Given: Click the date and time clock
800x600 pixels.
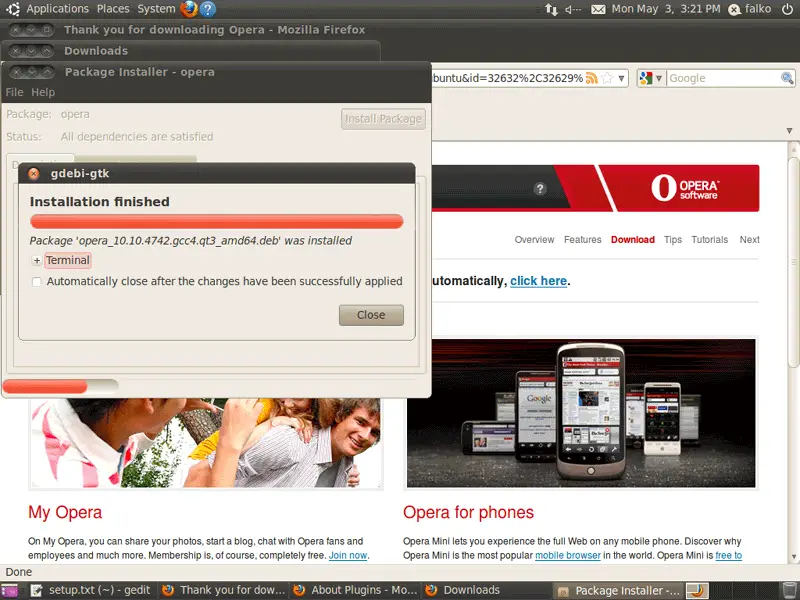Looking at the screenshot, I should click(x=666, y=9).
